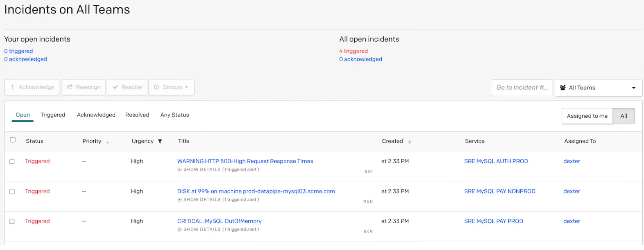This screenshot has width=644, height=250.
Task: Check the HTTP 500 incident checkbox
Action: pos(12,161)
